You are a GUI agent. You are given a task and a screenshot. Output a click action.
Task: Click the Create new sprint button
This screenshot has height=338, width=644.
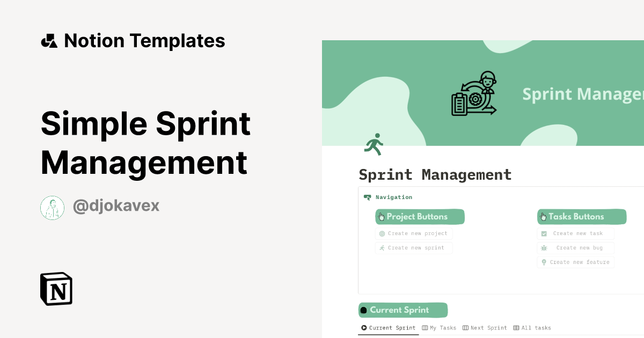pos(414,247)
